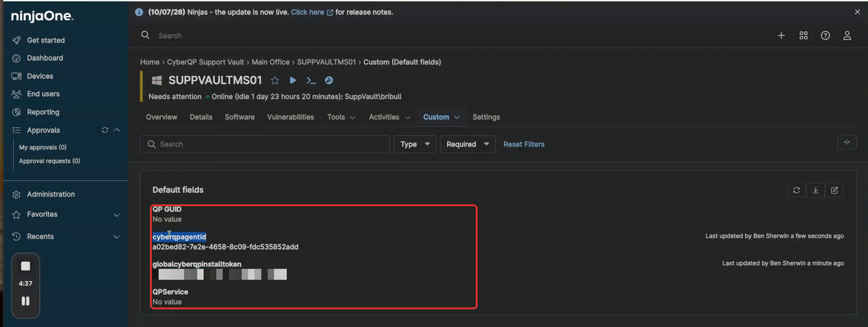This screenshot has width=868, height=327.
Task: Expand Recents chevron in sidebar
Action: [x=116, y=237]
